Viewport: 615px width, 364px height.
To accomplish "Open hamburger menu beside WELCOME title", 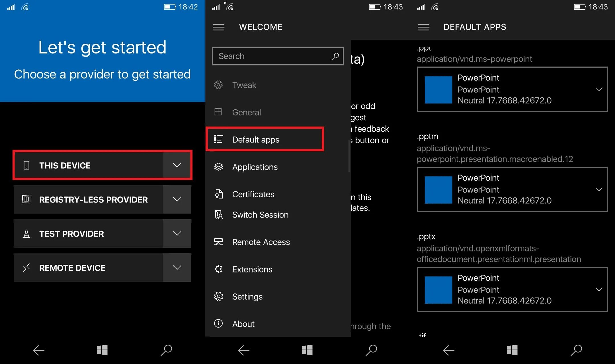I will (218, 27).
